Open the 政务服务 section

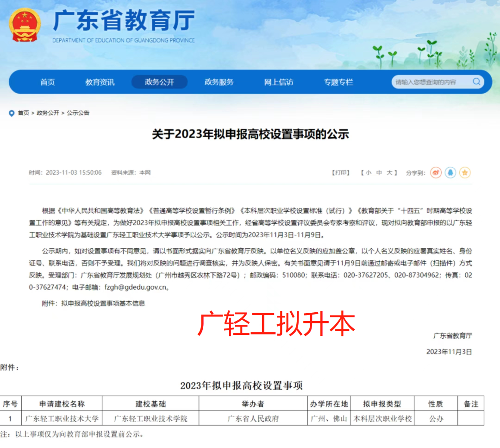(219, 82)
